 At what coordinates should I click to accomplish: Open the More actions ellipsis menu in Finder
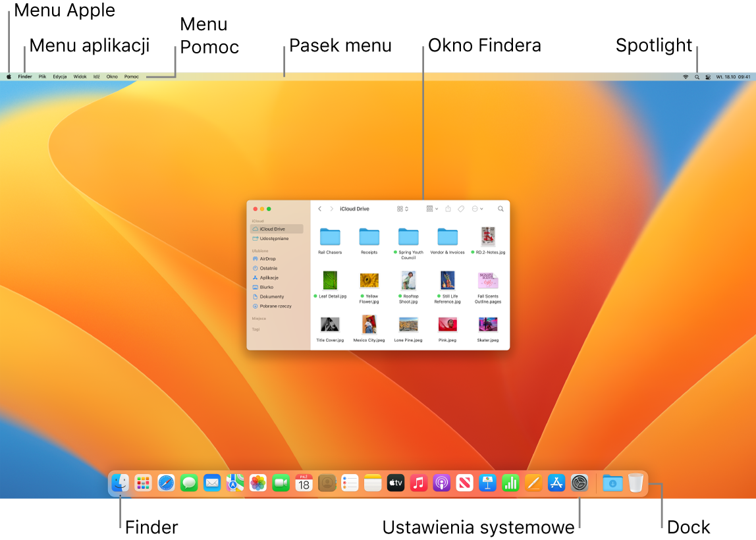(x=476, y=208)
